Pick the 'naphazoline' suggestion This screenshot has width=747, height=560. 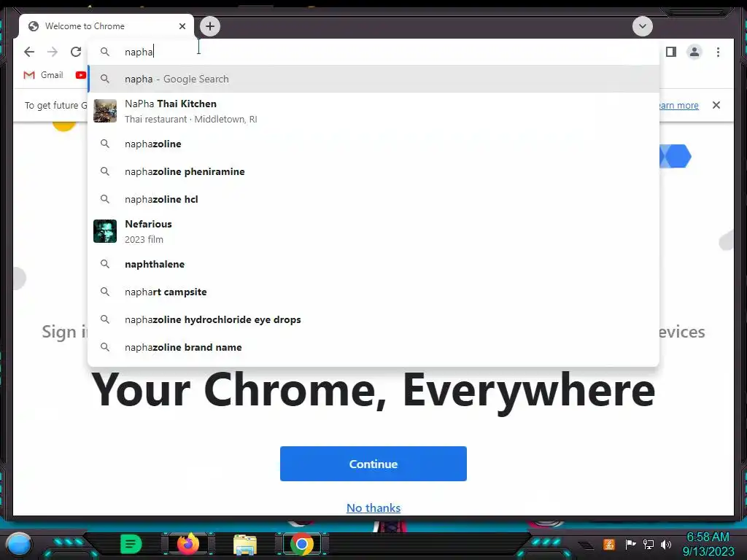[373, 144]
